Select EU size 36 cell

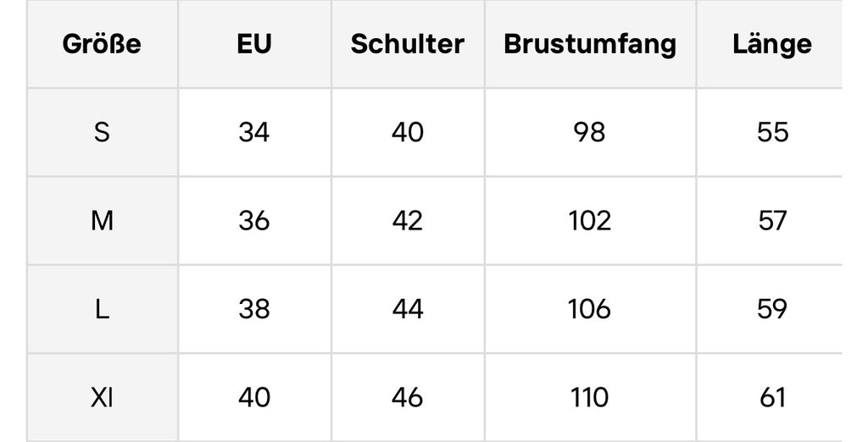click(254, 221)
